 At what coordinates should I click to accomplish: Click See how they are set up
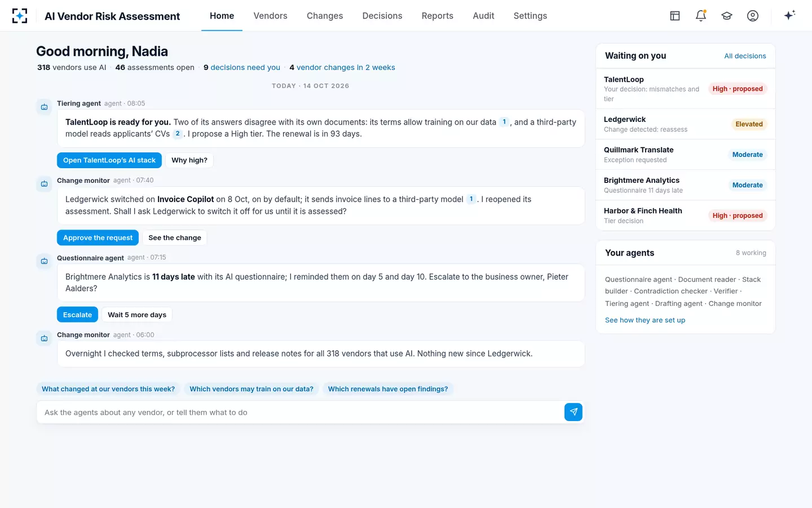point(645,320)
